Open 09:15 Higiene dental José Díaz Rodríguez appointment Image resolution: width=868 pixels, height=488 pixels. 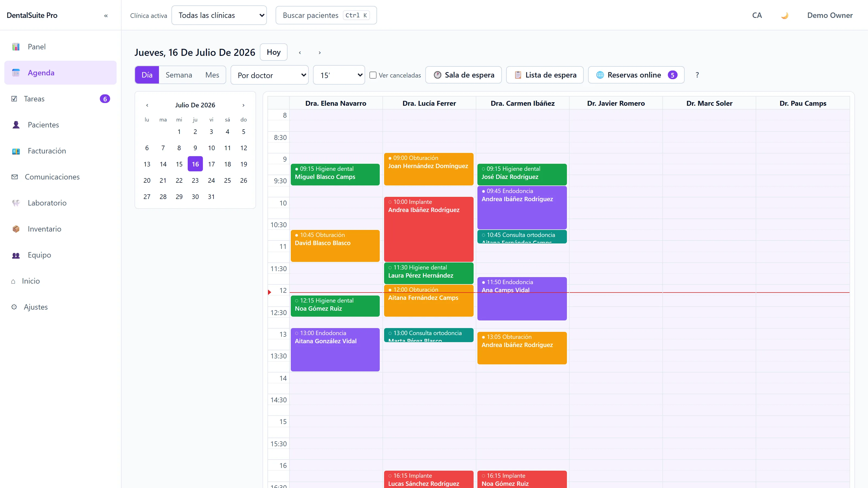point(522,174)
